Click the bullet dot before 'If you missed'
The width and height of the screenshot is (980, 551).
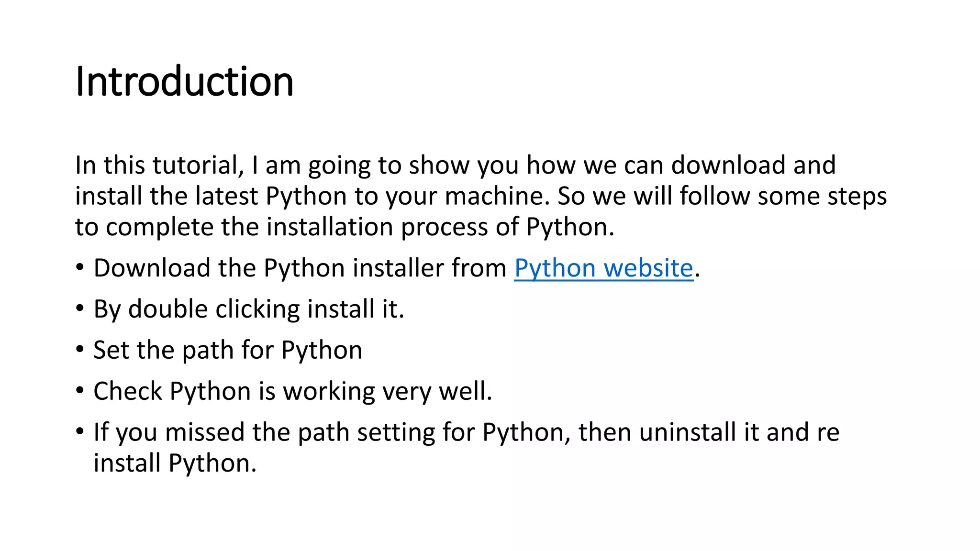point(80,432)
